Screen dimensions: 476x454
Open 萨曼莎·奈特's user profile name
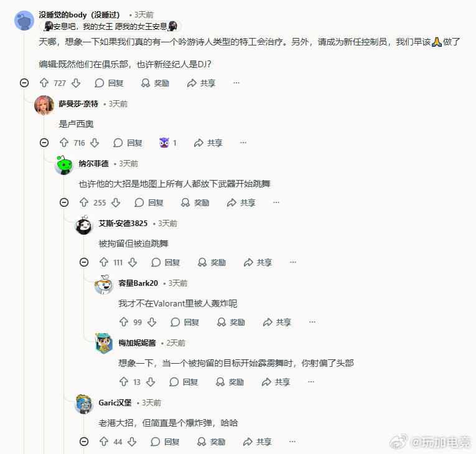click(x=78, y=104)
